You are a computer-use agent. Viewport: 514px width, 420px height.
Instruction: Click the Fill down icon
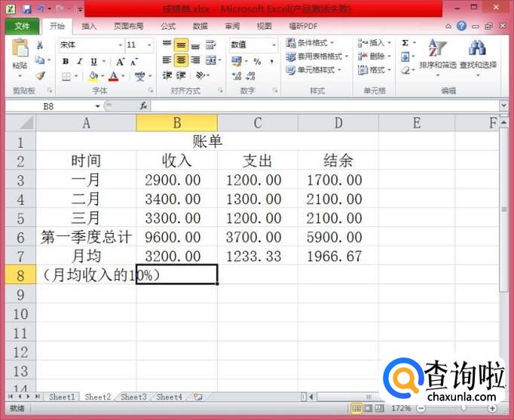[405, 57]
